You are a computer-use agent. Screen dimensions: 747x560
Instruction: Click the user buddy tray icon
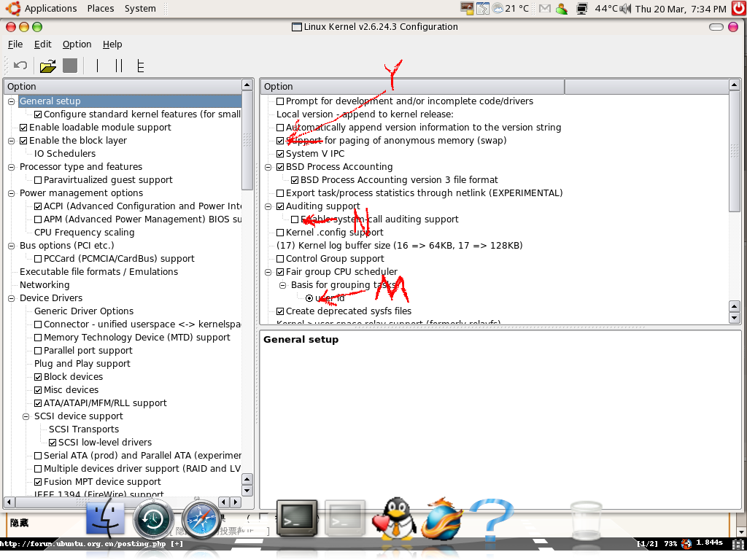(x=562, y=9)
